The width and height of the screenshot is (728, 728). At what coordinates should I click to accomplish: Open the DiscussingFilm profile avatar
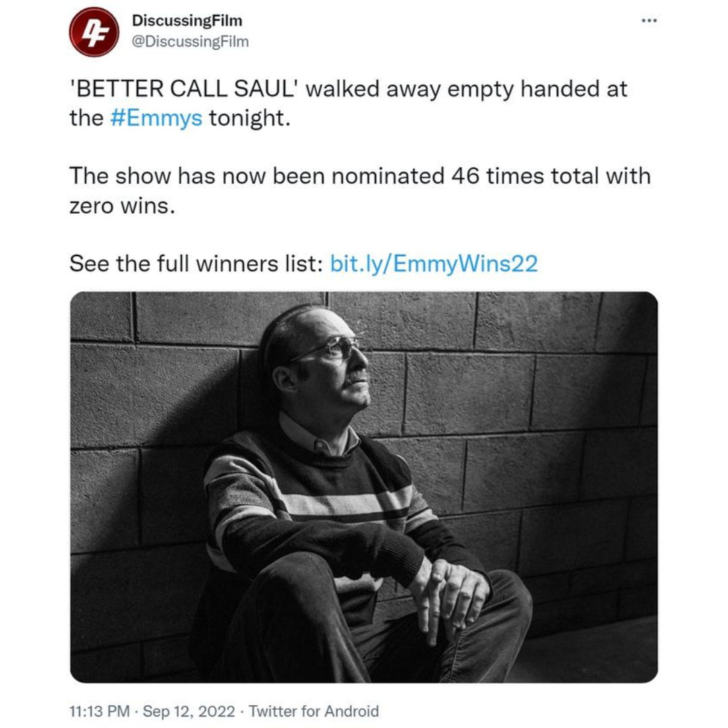(x=94, y=32)
